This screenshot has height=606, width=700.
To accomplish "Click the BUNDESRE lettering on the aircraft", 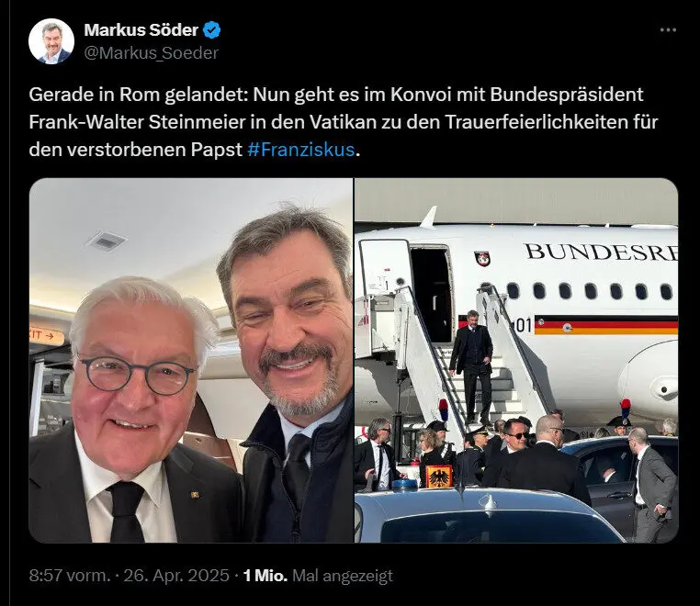I will point(601,252).
